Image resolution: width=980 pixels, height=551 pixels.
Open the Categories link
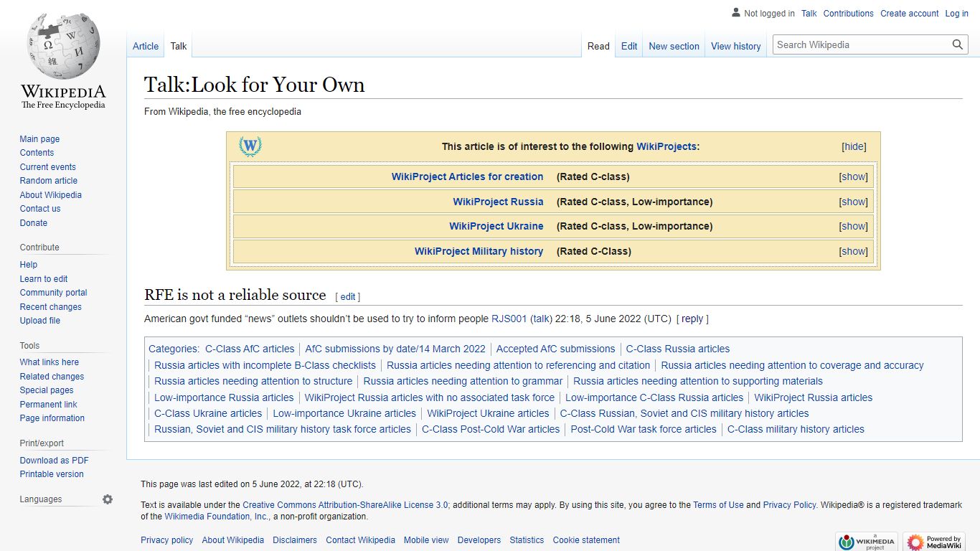[x=173, y=349]
